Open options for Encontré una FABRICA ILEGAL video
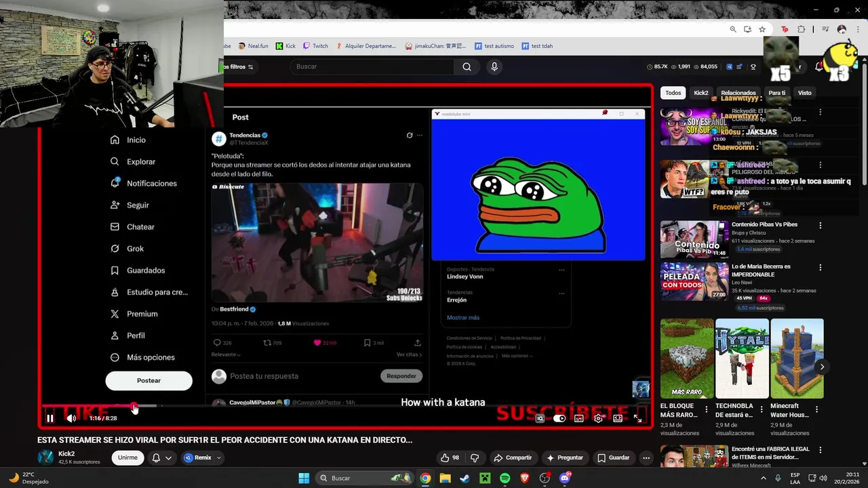Viewport: 868px width, 488px height. click(820, 451)
